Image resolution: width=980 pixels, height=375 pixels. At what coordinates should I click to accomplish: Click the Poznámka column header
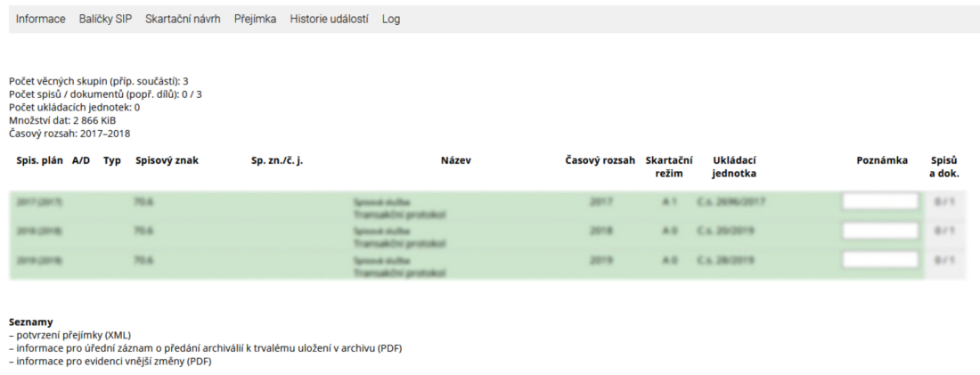882,160
